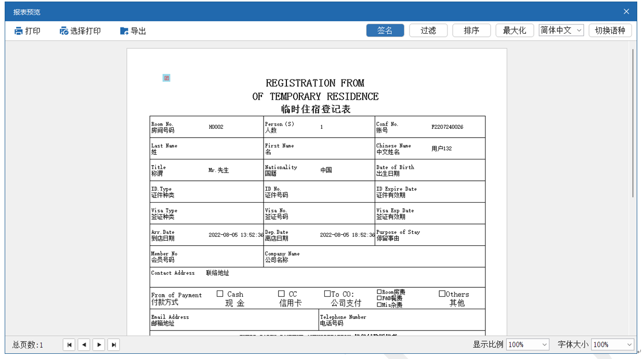Click departure date 2022-08-05 18:52:36

pos(347,235)
